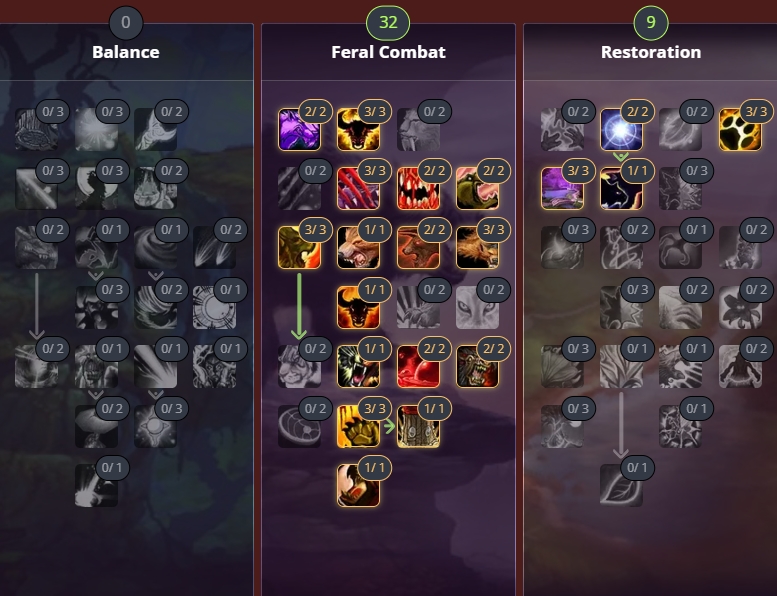The width and height of the screenshot is (777, 596).
Task: Click the 9 points badge above Restoration
Action: (651, 22)
